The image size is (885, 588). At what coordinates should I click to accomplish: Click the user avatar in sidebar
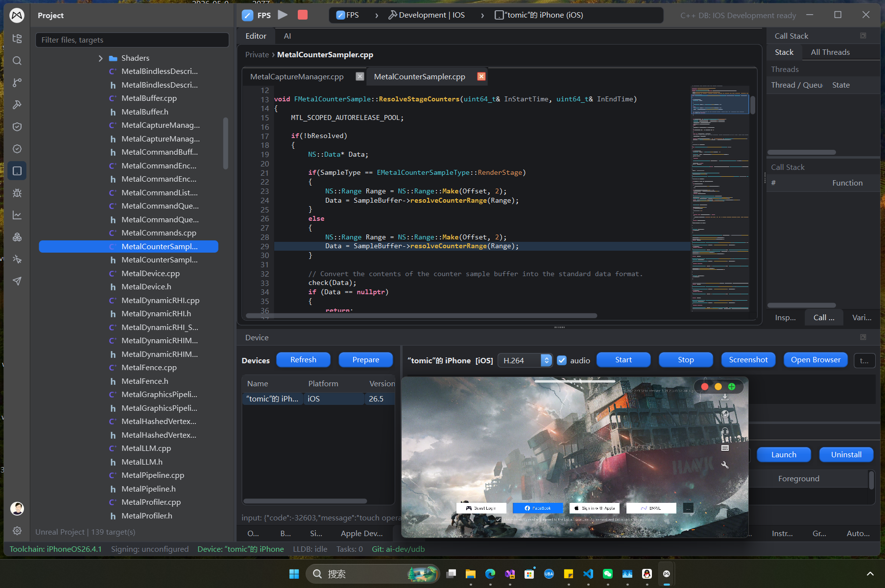coord(17,509)
